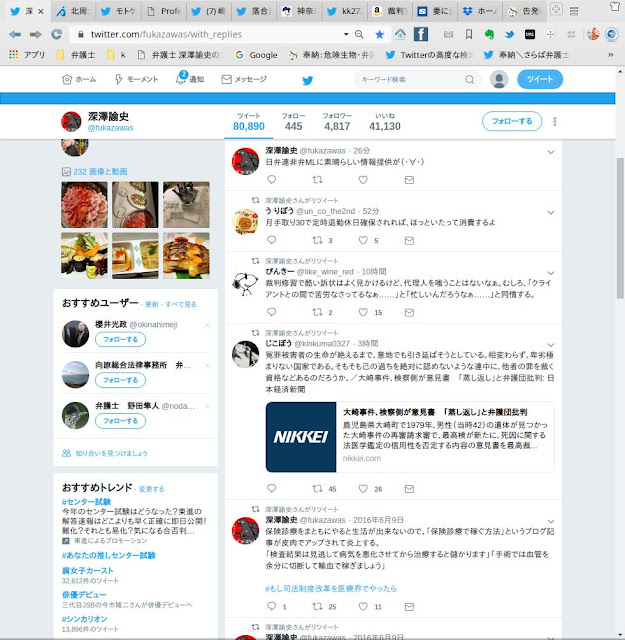
Task: Switch to the Profe browser tab
Action: coord(164,11)
